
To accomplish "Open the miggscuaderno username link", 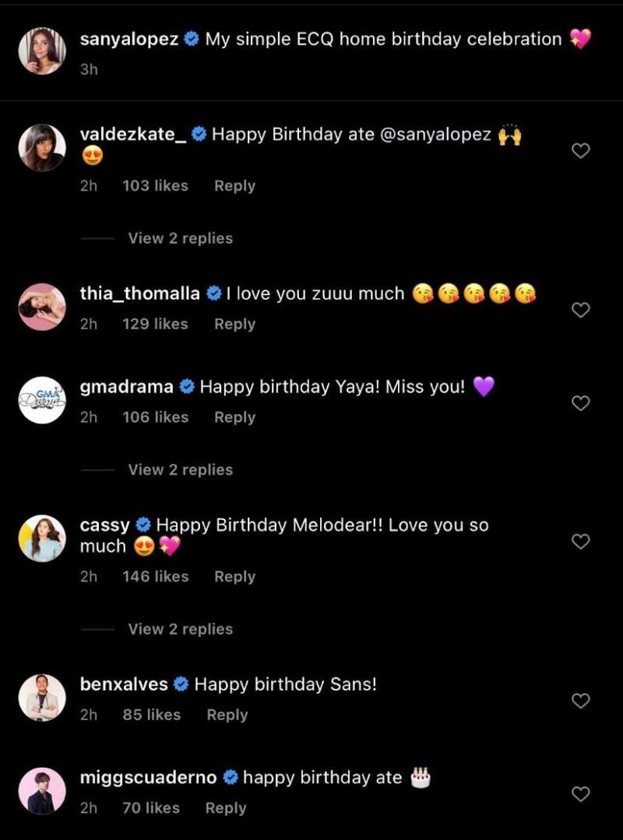I will [x=148, y=777].
